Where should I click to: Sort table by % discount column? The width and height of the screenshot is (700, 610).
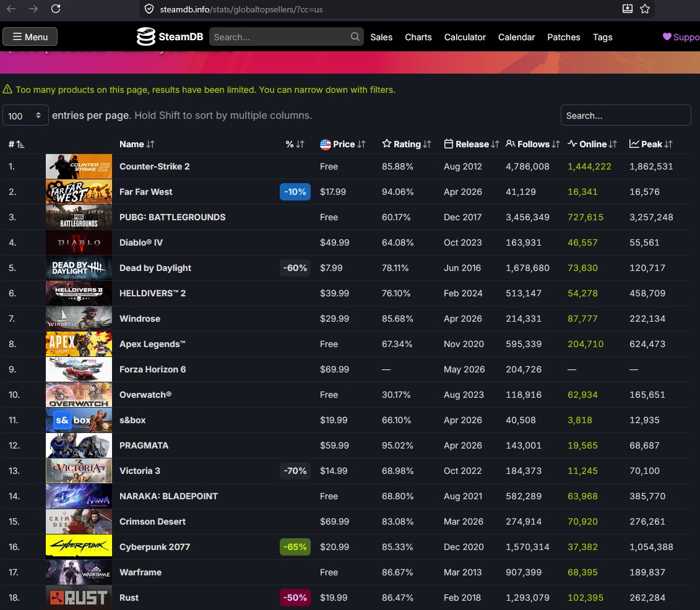[295, 144]
